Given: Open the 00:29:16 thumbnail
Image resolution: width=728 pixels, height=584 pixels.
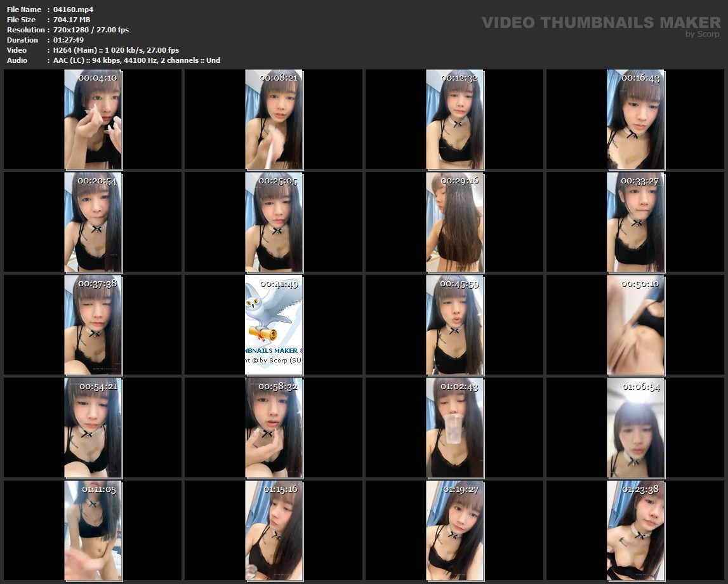Looking at the screenshot, I should point(454,222).
